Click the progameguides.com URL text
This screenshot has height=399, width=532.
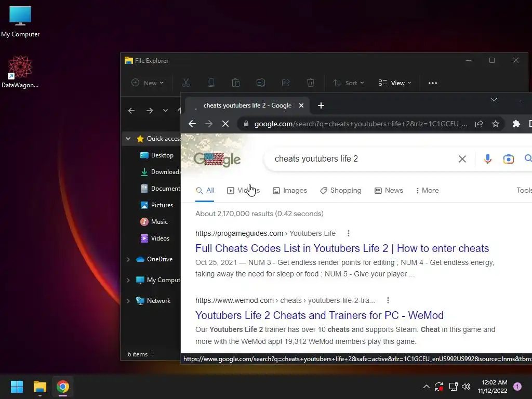coord(239,233)
